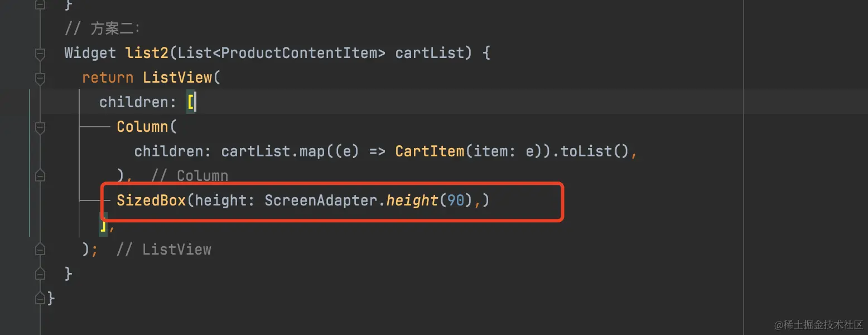The width and height of the screenshot is (868, 335).
Task: Click the highlighted closing square bracket
Action: 103,225
